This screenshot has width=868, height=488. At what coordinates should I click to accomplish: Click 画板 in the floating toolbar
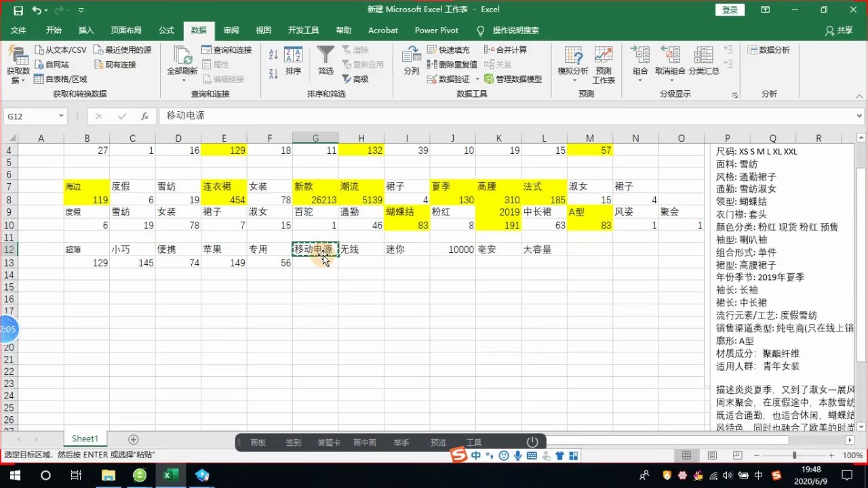click(258, 443)
